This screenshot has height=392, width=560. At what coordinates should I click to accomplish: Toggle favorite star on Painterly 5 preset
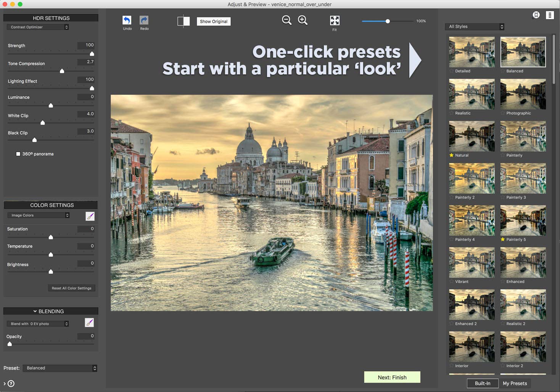coord(503,239)
